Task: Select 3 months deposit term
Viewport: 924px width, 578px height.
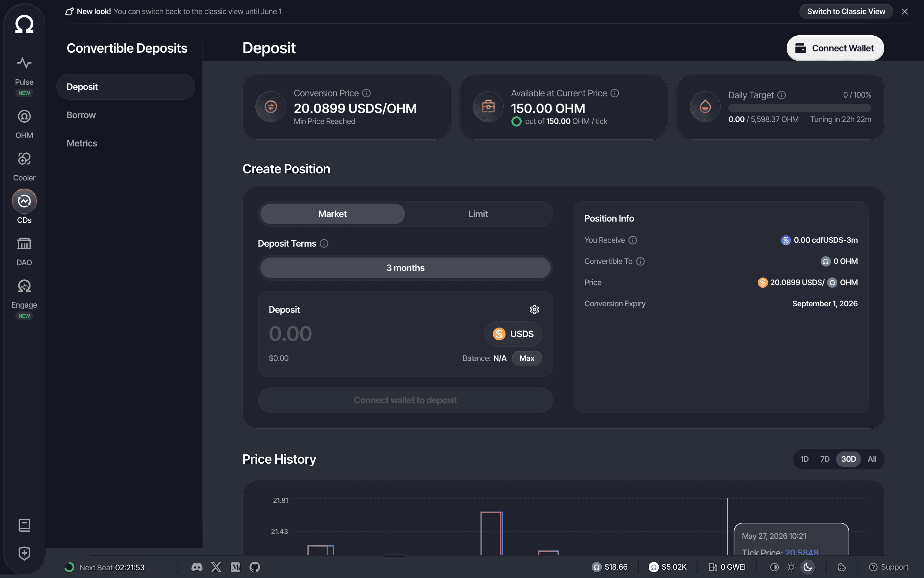Action: tap(405, 268)
